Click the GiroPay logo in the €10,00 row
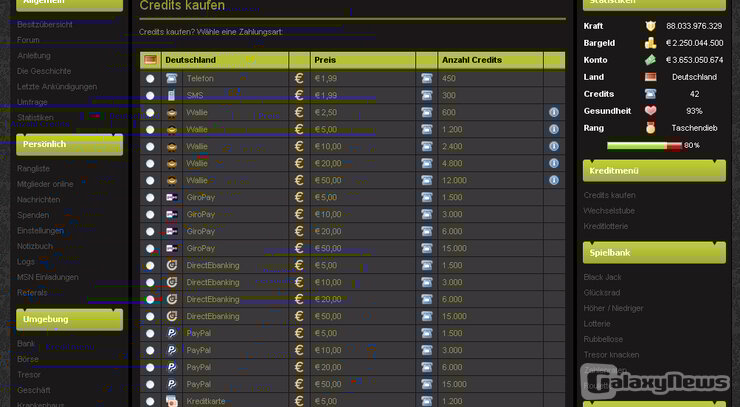The height and width of the screenshot is (407, 740). 172,214
